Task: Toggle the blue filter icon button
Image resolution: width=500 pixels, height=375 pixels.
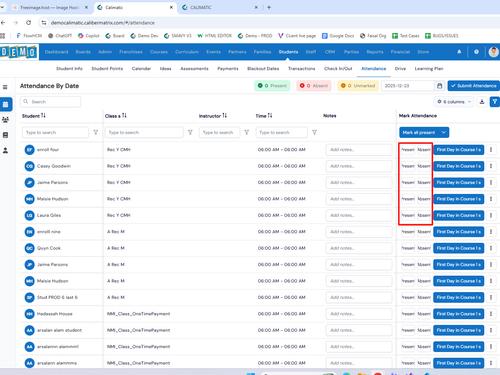Action: pos(495,102)
